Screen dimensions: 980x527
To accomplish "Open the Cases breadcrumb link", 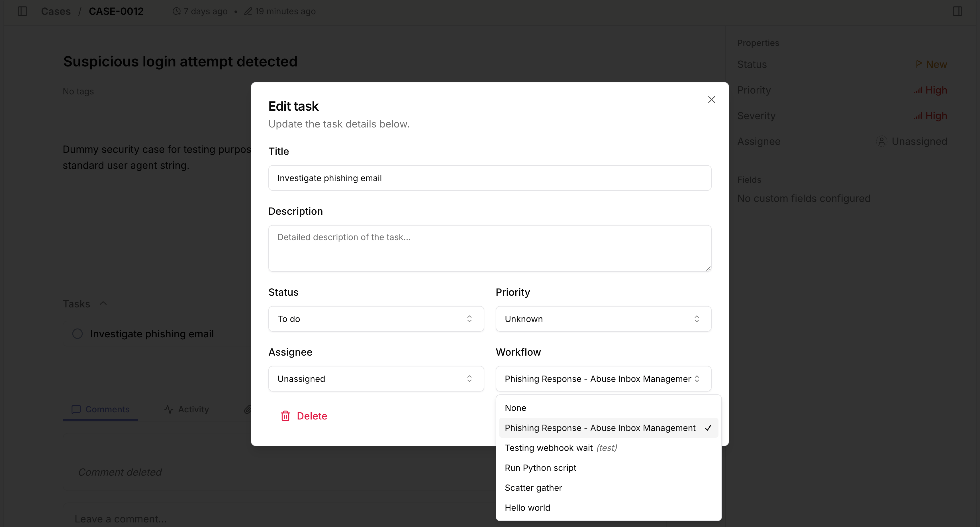I will (x=56, y=11).
